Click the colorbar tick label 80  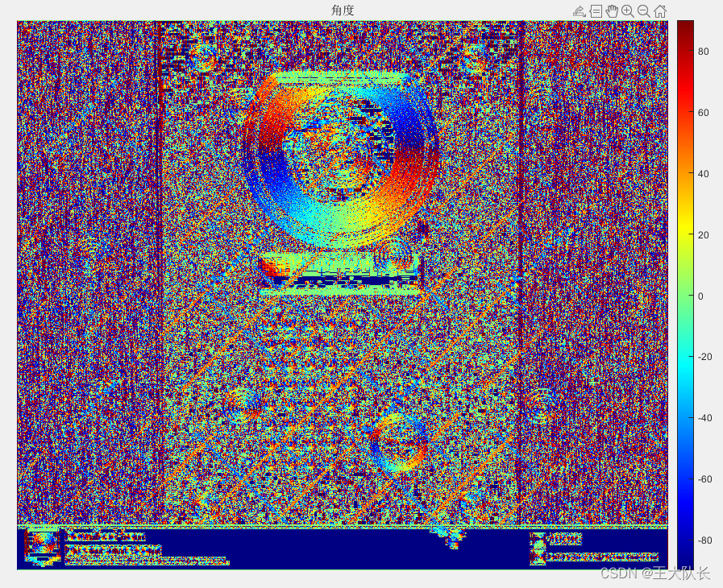click(703, 52)
